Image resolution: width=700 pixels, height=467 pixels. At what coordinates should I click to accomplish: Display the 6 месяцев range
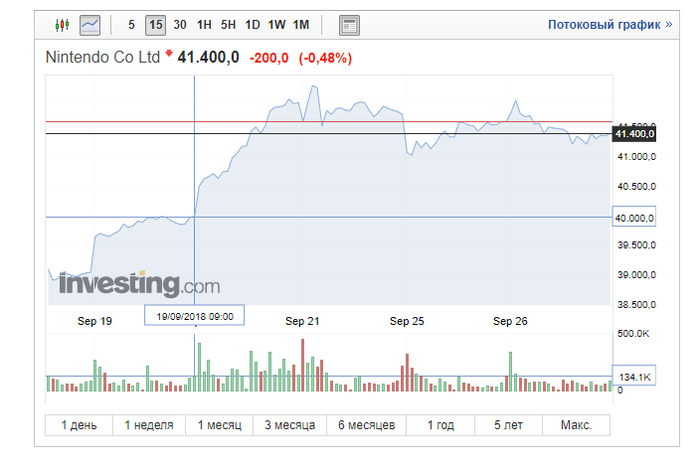(366, 425)
